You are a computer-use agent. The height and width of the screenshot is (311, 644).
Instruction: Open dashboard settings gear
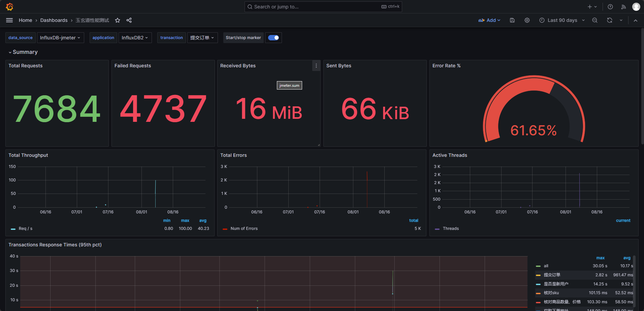[x=527, y=20]
